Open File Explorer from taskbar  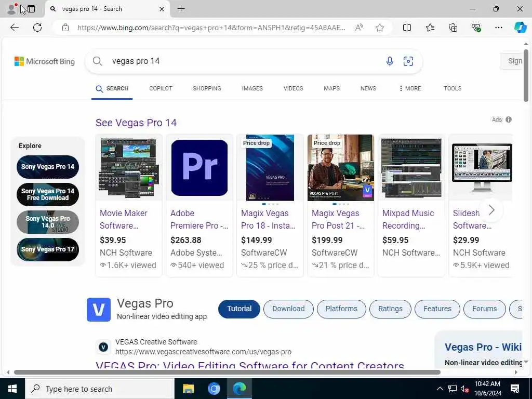tap(188, 389)
